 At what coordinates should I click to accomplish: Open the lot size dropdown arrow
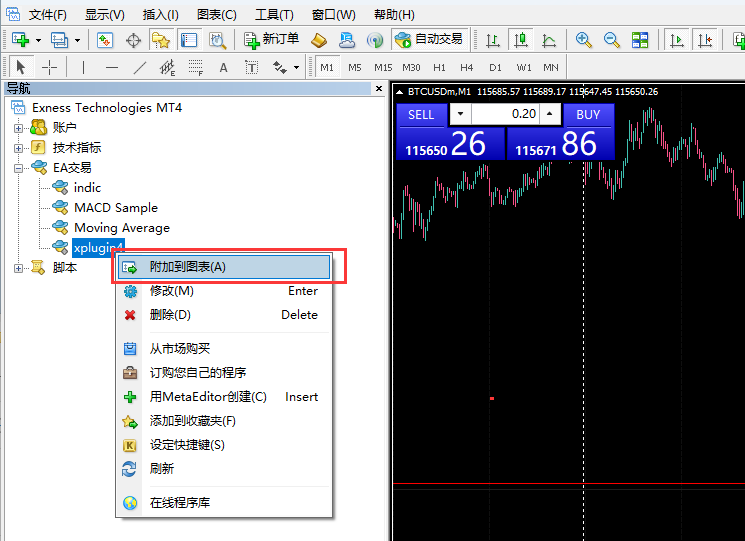point(460,114)
